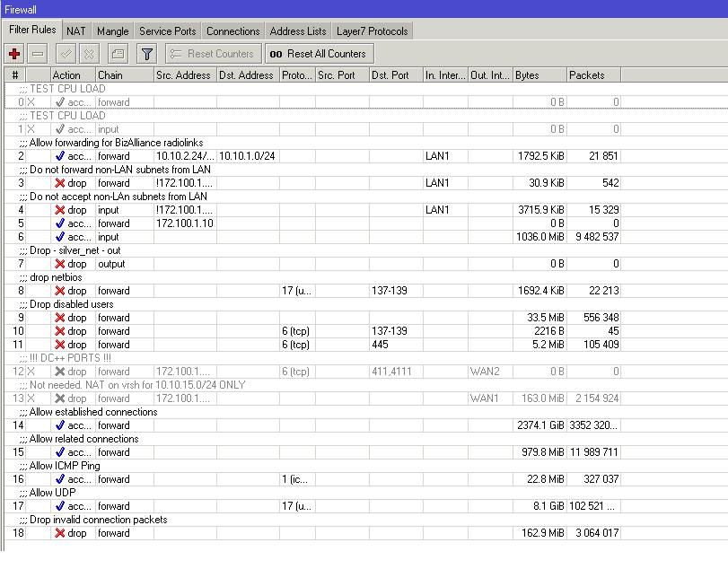Open the NAT tab
Viewport: 728px width, 569px height.
click(x=76, y=31)
